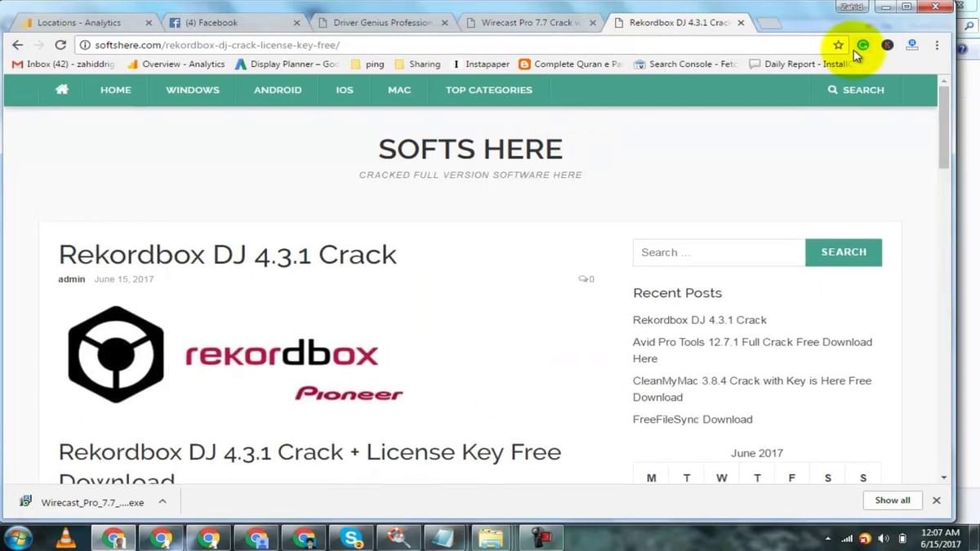The height and width of the screenshot is (551, 980).
Task: Open the WINDOWS menu item
Action: tap(192, 90)
